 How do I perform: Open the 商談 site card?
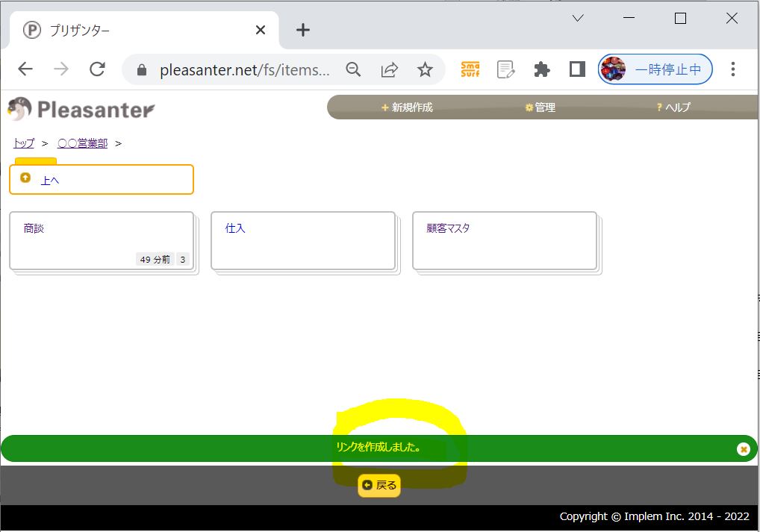coord(102,241)
